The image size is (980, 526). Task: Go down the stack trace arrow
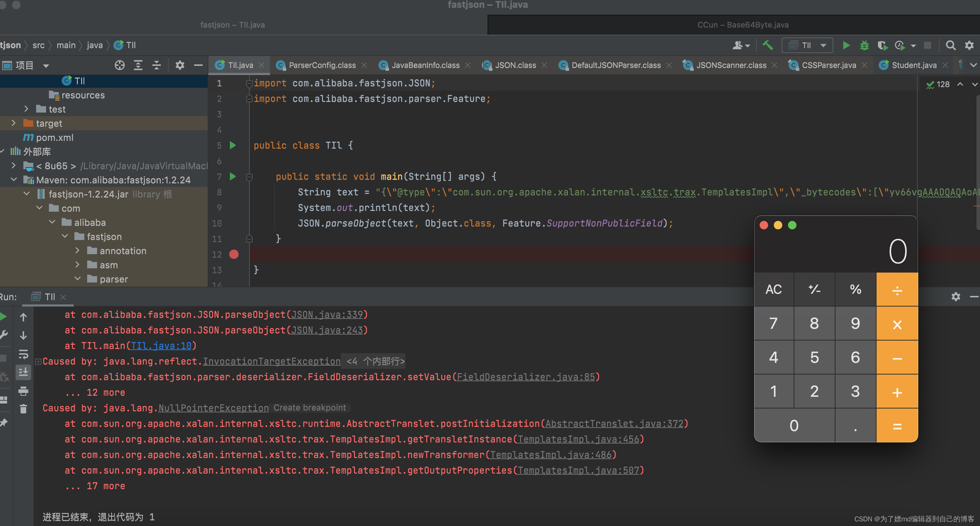click(x=23, y=335)
